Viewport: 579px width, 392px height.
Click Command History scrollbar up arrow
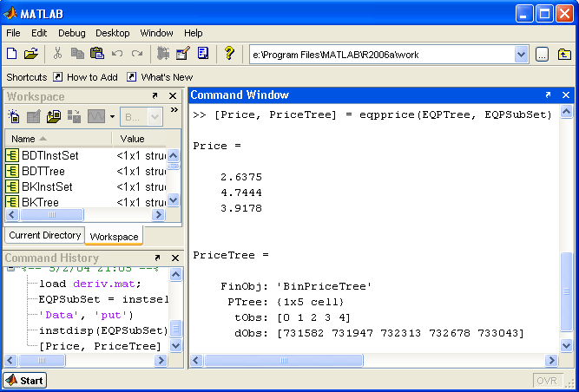coord(175,274)
